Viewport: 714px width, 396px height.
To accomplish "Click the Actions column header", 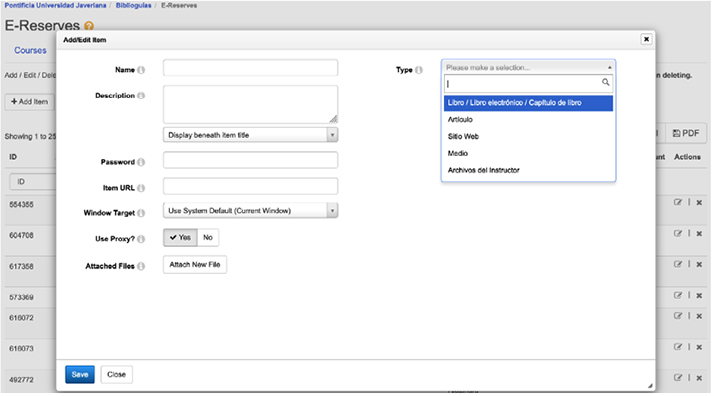I will [x=687, y=157].
